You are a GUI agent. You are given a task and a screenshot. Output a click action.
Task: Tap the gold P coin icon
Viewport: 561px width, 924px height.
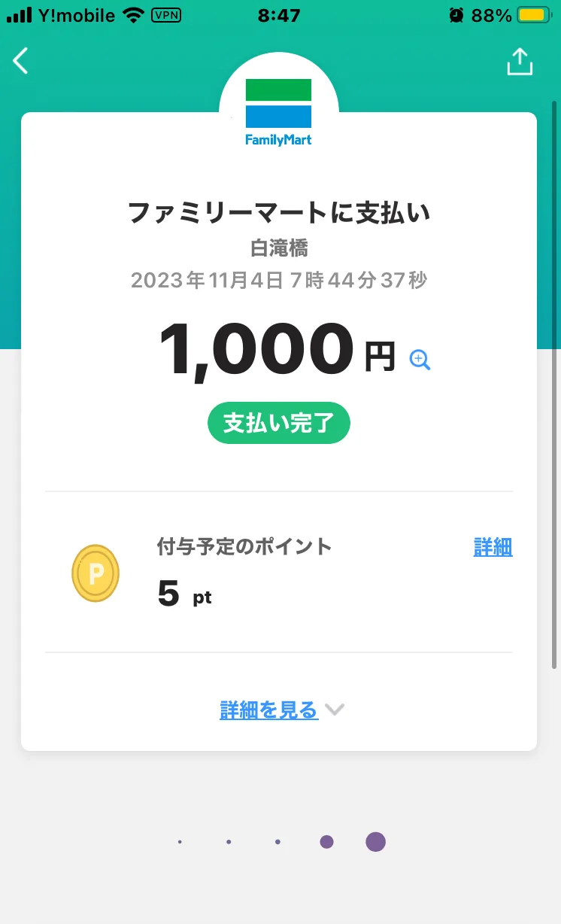[x=96, y=573]
